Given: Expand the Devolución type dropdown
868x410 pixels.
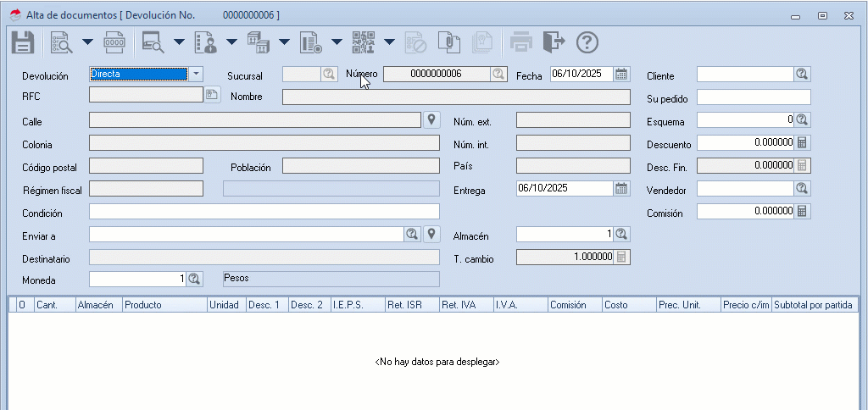Looking at the screenshot, I should click(x=196, y=75).
